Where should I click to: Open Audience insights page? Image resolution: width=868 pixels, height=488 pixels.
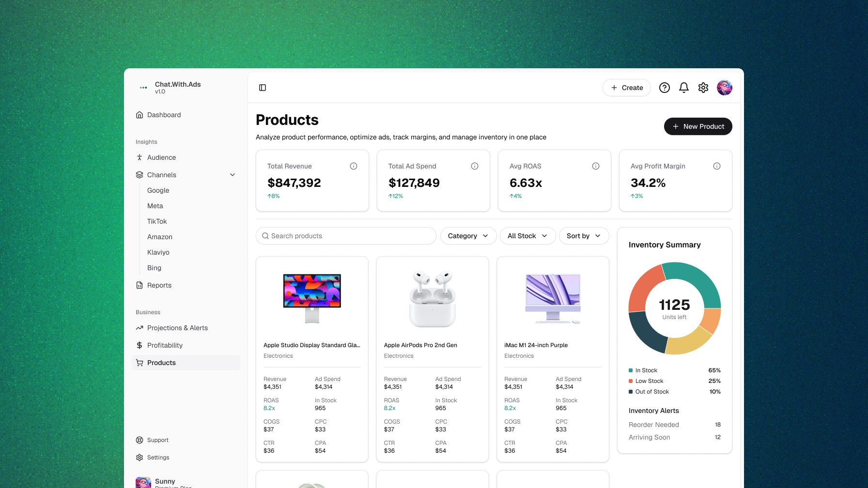click(x=186, y=157)
